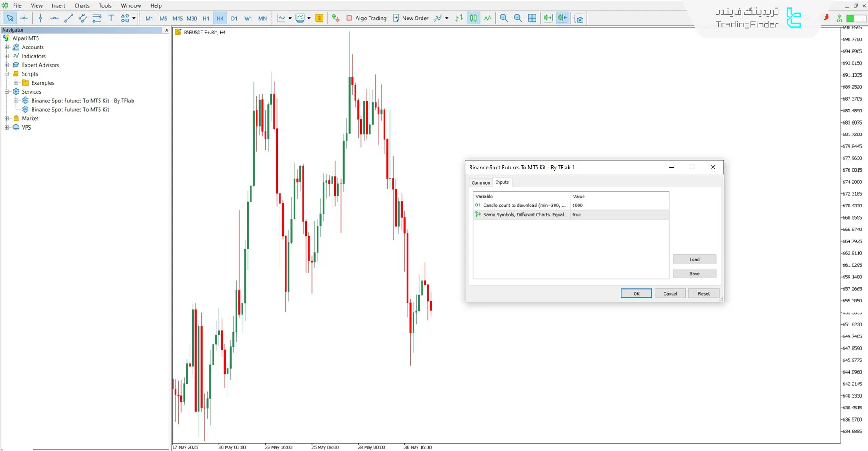Edit the candle count value 1000
868x451 pixels.
(x=619, y=206)
